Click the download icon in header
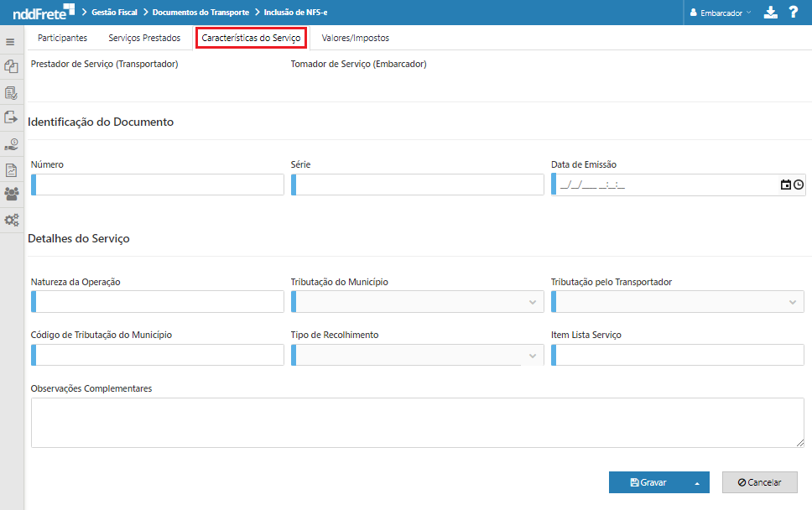This screenshot has width=812, height=510. [x=771, y=13]
